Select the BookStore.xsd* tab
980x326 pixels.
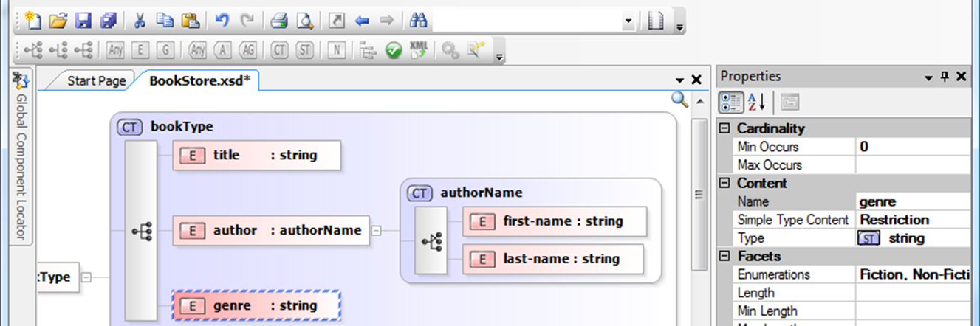point(200,81)
